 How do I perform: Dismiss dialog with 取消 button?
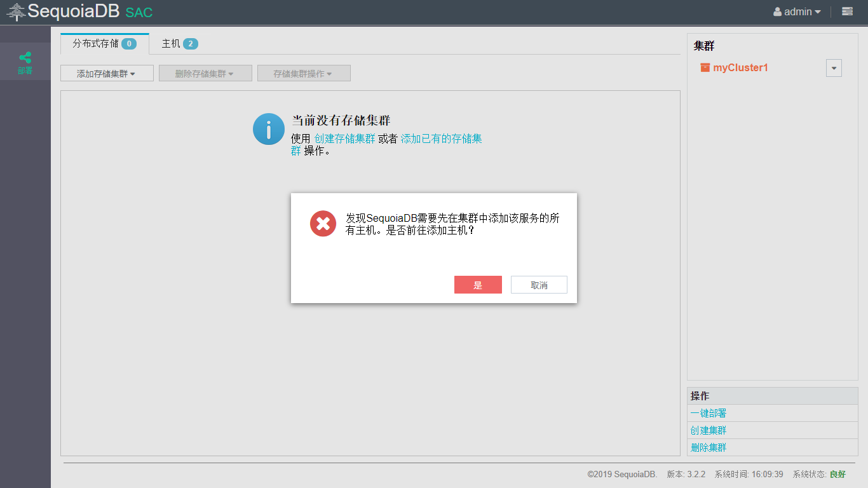click(x=539, y=285)
